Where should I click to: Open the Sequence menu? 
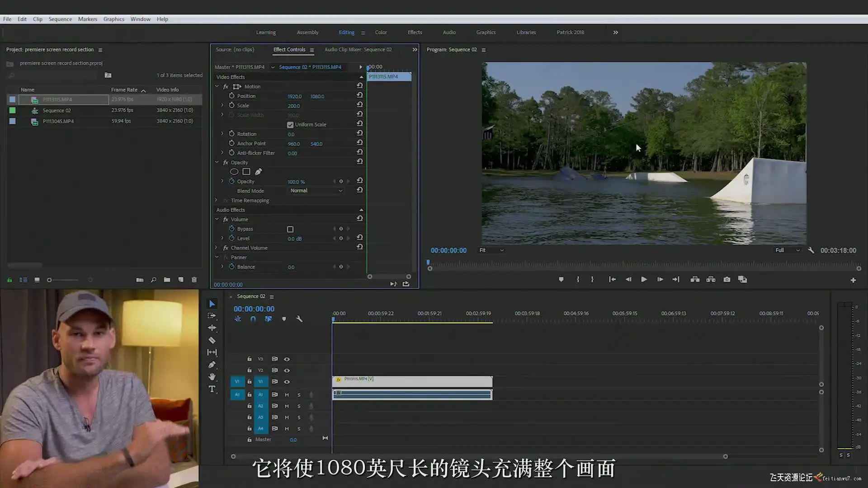(x=60, y=19)
